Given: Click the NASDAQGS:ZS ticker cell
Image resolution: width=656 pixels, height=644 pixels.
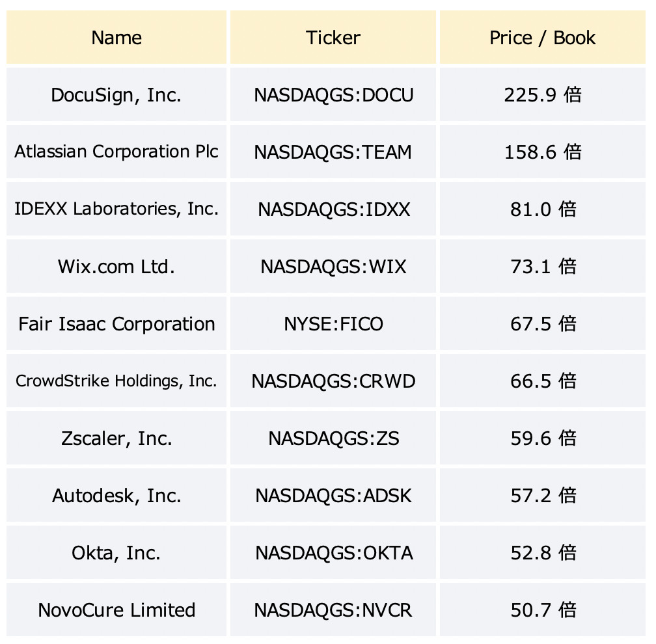Looking at the screenshot, I should (x=333, y=438).
